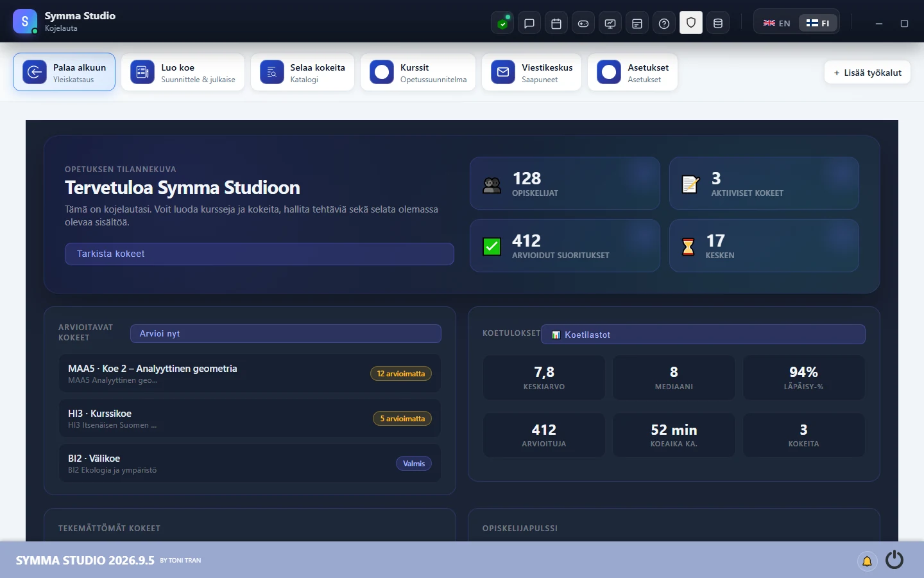924x578 pixels.
Task: Click the hourglass icon by Kesken
Action: pos(688,247)
